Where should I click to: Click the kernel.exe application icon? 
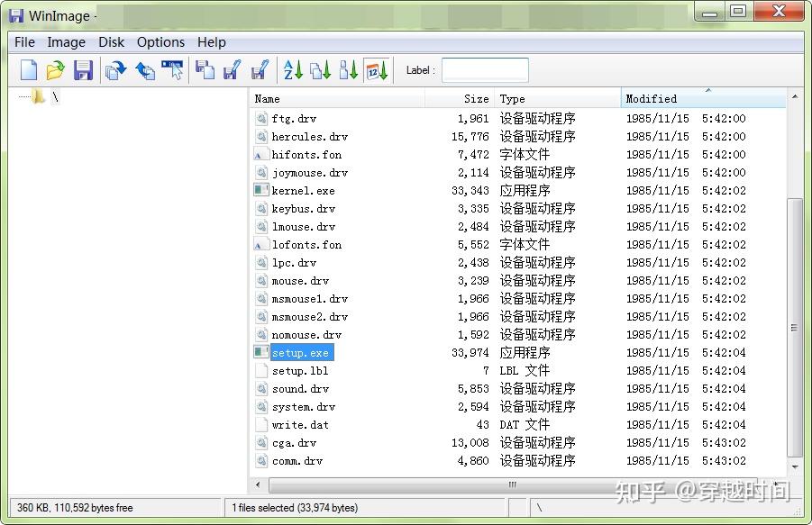tap(262, 190)
